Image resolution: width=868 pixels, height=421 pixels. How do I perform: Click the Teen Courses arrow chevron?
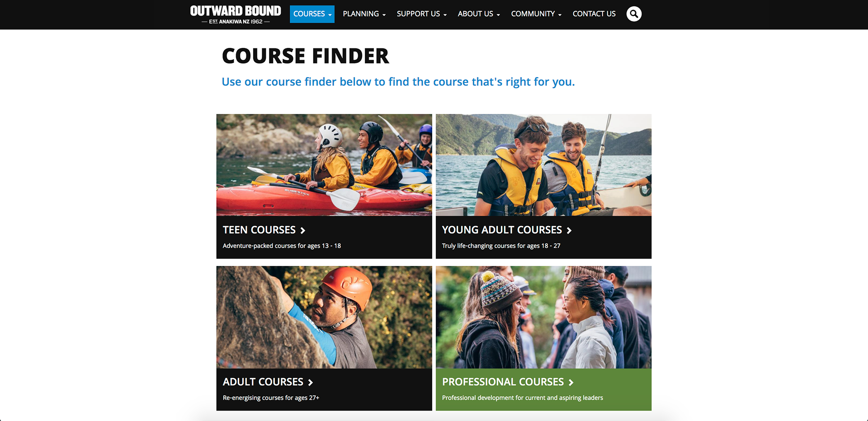(303, 231)
